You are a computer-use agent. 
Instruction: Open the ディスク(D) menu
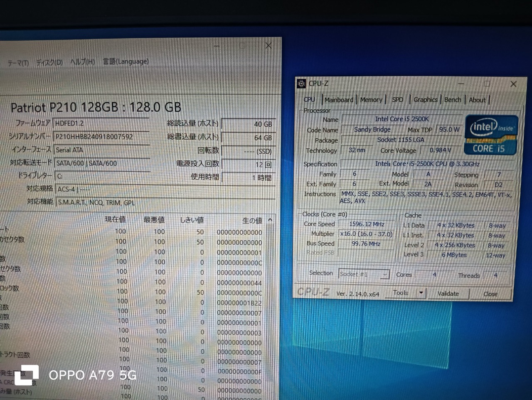coord(49,62)
